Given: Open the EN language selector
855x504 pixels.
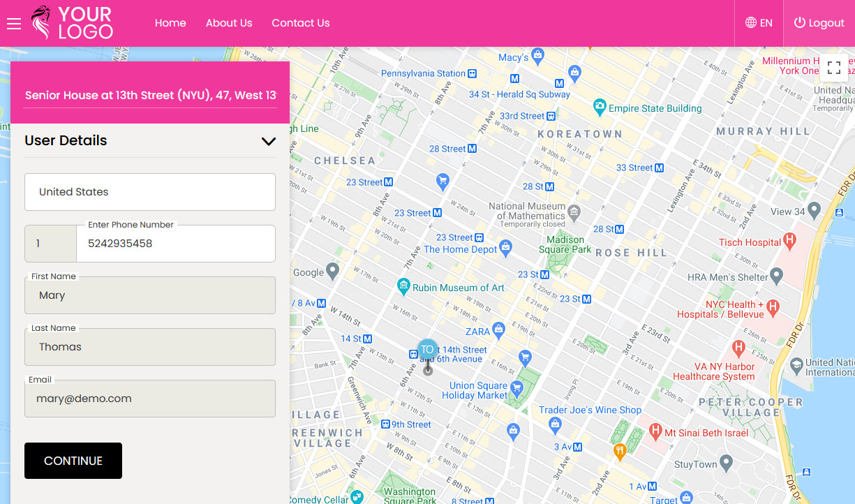Looking at the screenshot, I should point(759,23).
